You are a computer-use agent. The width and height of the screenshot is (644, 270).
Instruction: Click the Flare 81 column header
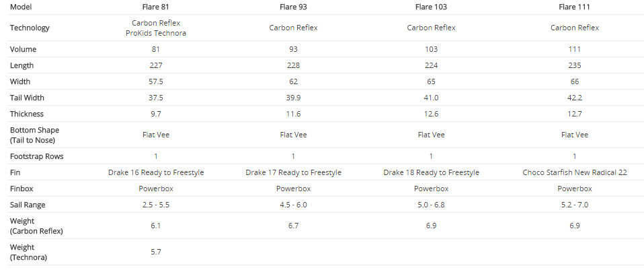pyautogui.click(x=156, y=7)
